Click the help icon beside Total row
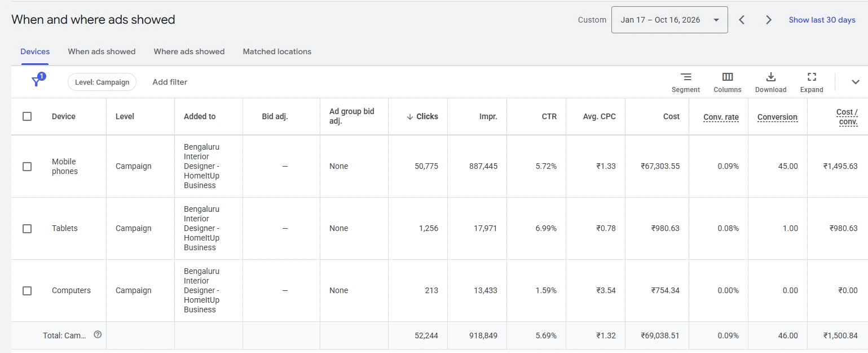This screenshot has height=353, width=868. [98, 335]
